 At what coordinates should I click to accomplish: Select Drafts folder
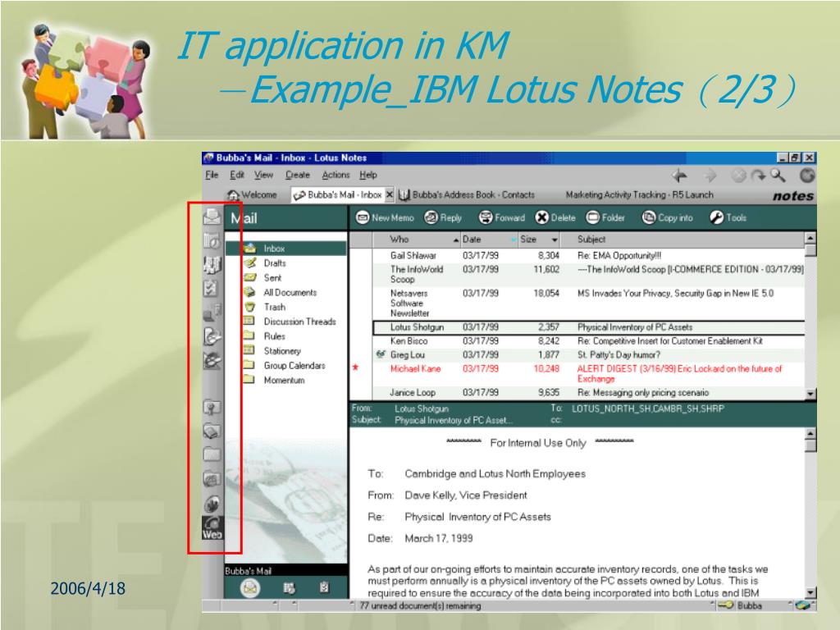coord(275,263)
